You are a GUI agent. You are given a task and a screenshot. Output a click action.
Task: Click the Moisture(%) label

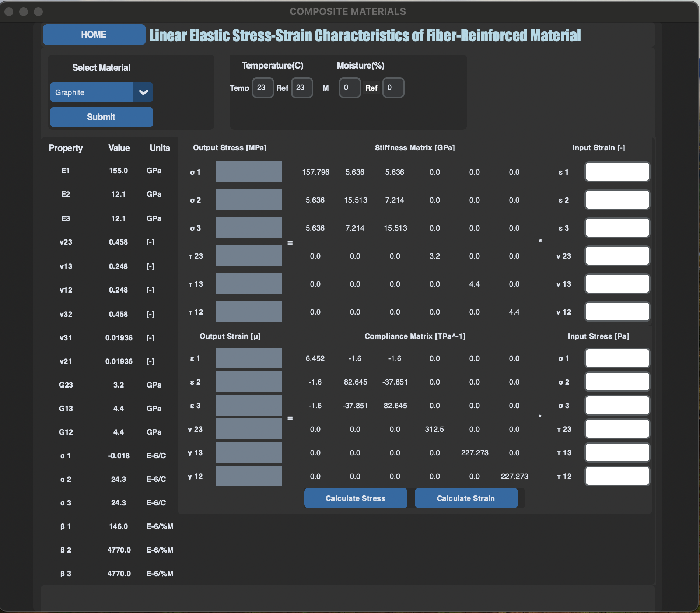[x=361, y=66]
